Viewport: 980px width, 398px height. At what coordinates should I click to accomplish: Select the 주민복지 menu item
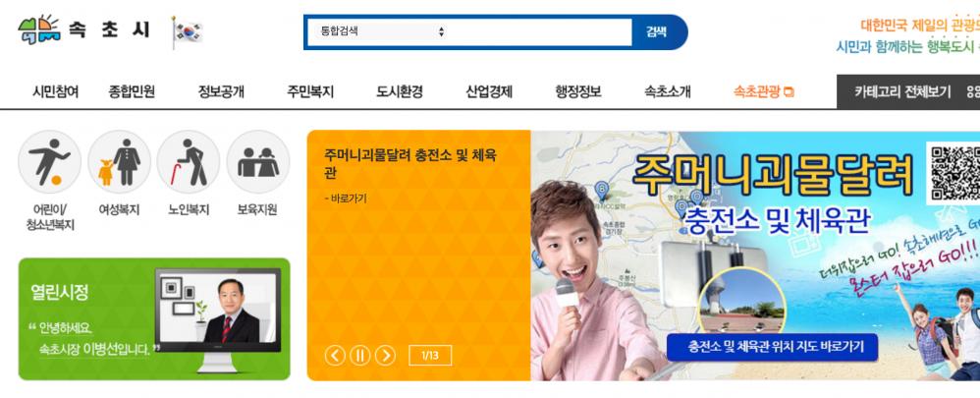pyautogui.click(x=310, y=92)
